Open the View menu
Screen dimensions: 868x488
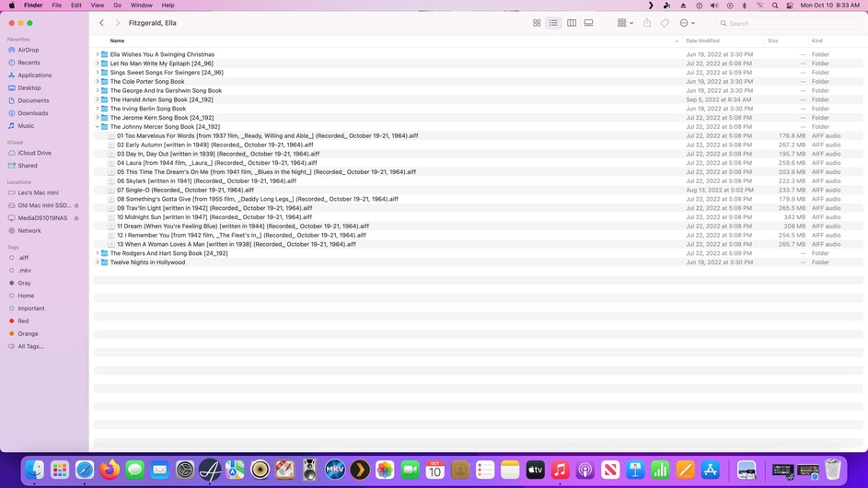[97, 5]
